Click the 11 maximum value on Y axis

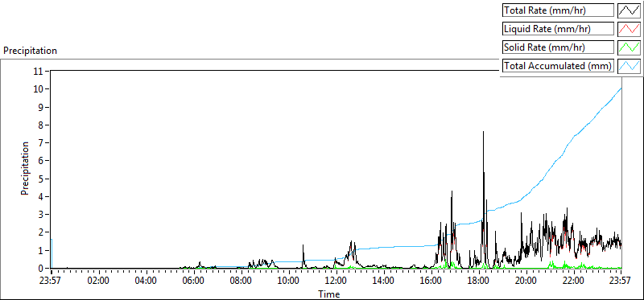point(39,71)
